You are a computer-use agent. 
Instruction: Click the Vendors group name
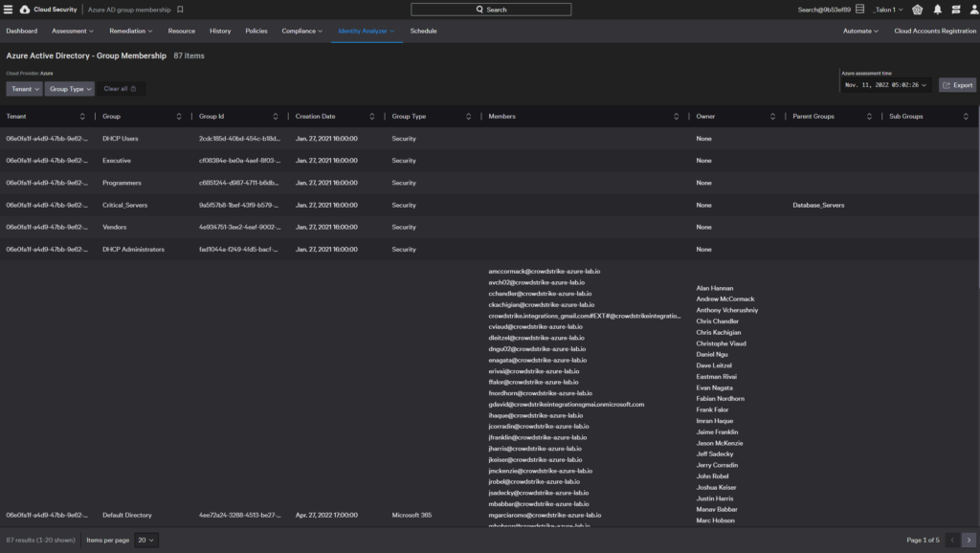[115, 228]
